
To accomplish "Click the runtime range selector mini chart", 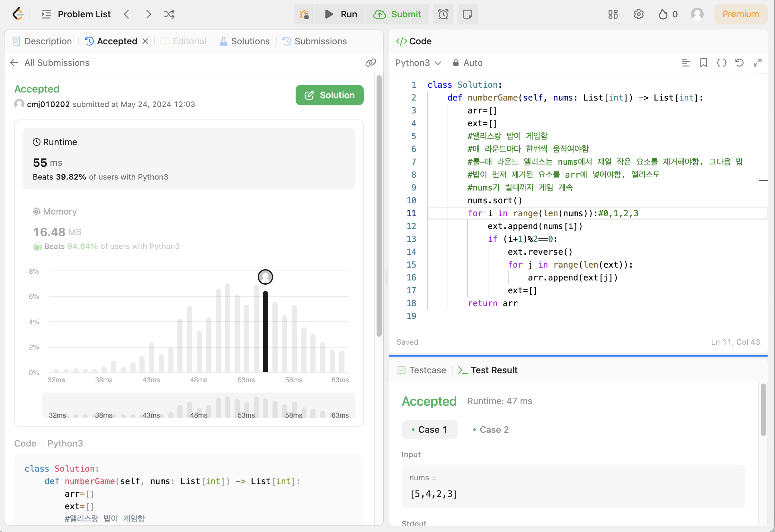I will (199, 405).
